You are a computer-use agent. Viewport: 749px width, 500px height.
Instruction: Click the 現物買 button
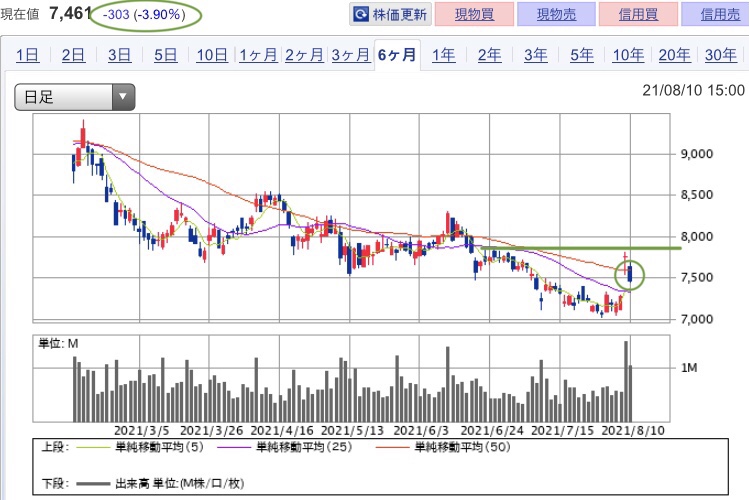click(474, 14)
